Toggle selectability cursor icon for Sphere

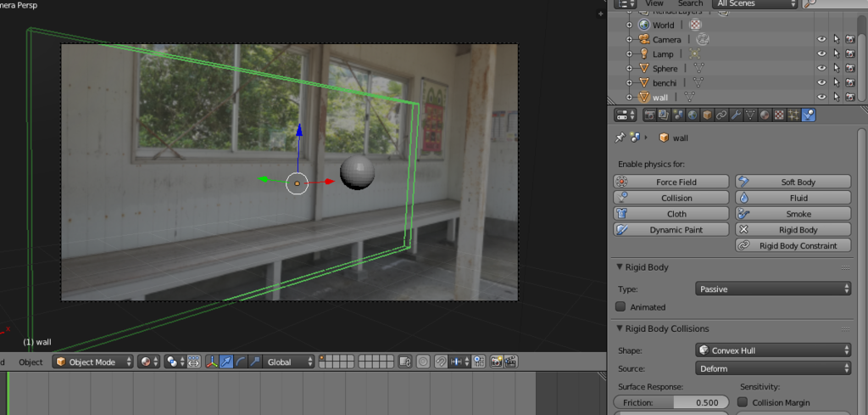pos(837,68)
